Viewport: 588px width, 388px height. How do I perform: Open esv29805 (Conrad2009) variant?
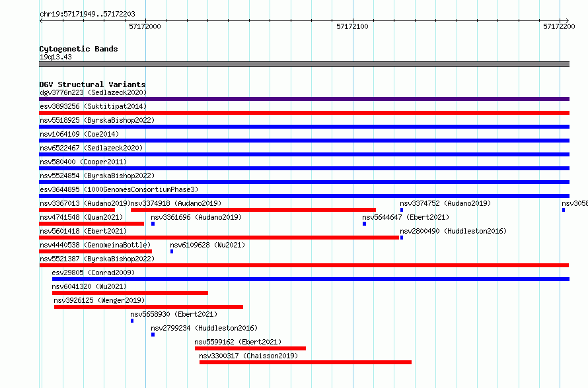click(x=93, y=273)
